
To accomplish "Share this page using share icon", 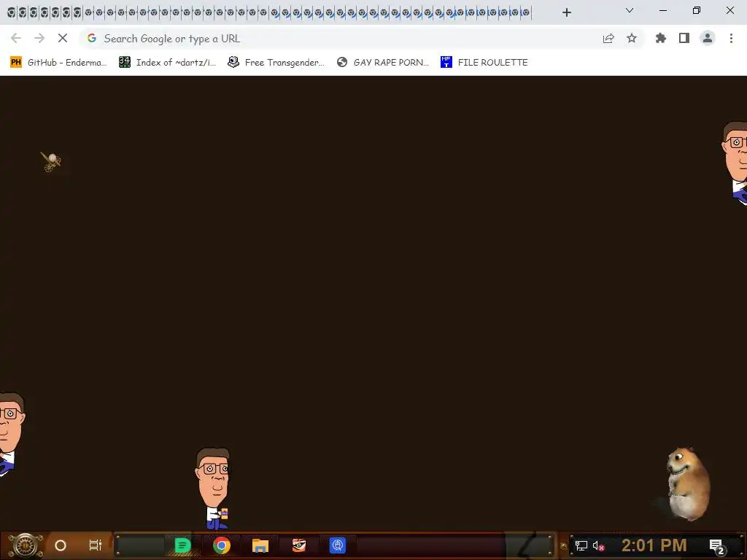I will click(x=608, y=38).
